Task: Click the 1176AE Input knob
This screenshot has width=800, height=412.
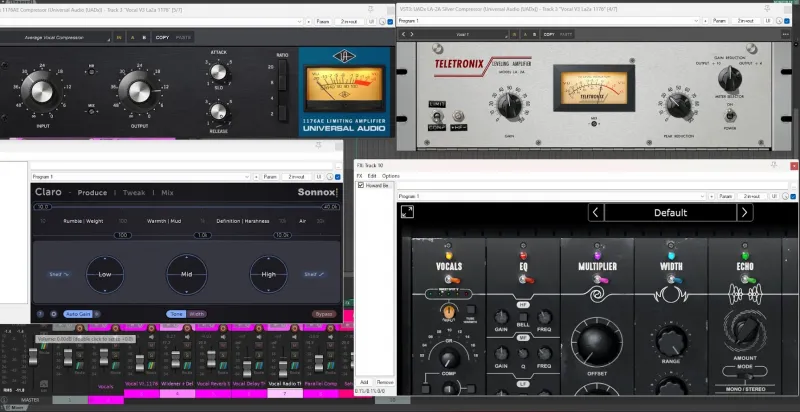Action: coord(42,91)
